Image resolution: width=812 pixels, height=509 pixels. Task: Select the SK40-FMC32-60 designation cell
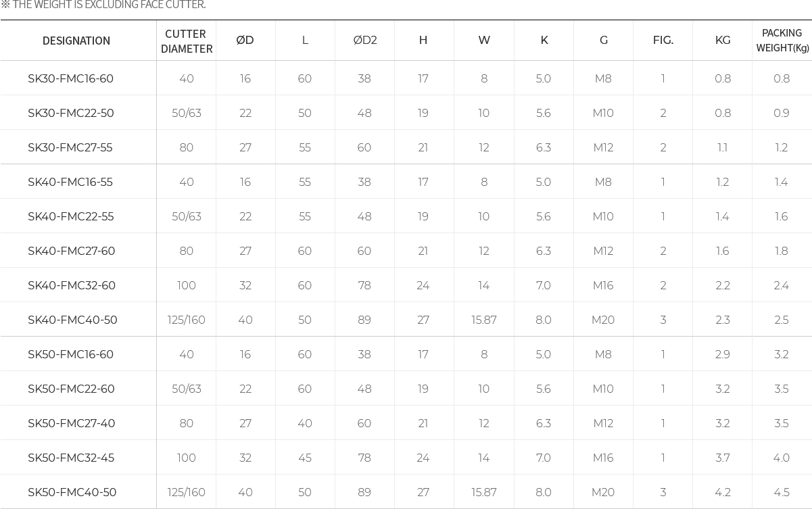(x=72, y=285)
